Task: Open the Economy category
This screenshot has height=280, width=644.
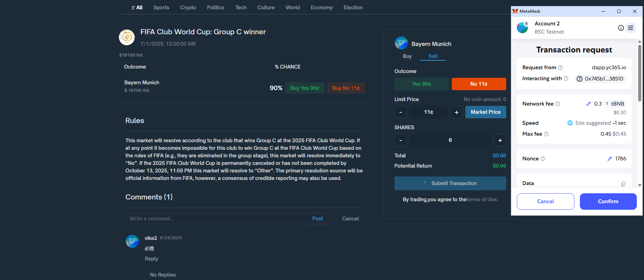Action: coord(322,8)
